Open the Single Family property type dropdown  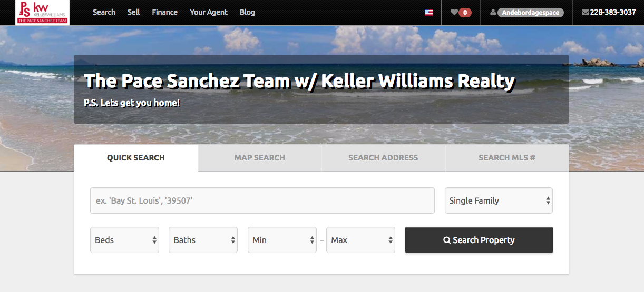[499, 200]
